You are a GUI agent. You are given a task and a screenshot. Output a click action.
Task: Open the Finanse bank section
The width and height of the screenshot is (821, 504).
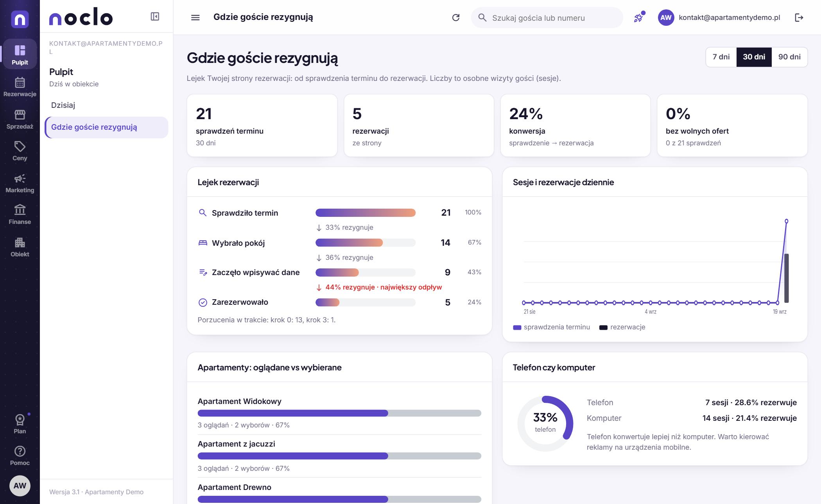click(x=20, y=215)
